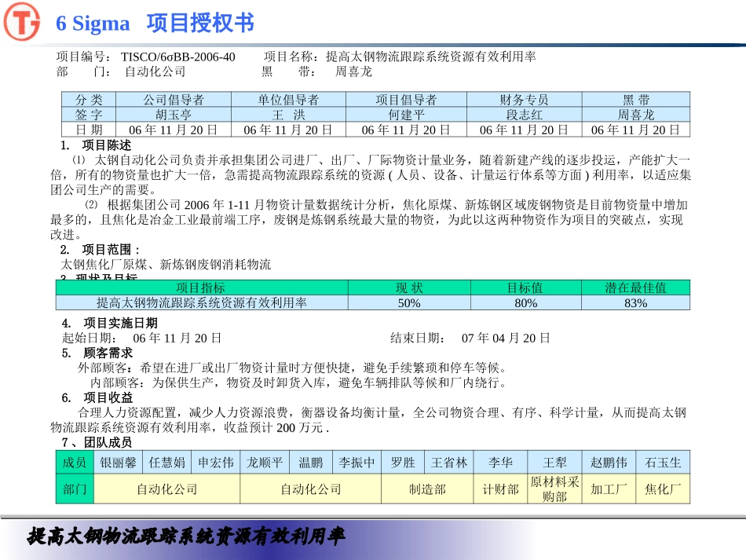Click team member '银丽馨'

pyautogui.click(x=118, y=462)
